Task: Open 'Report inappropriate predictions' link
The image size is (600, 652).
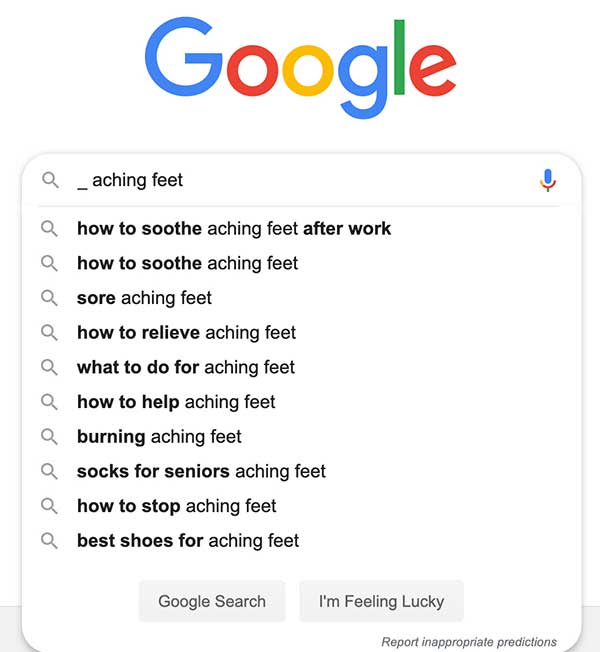Action: (x=469, y=642)
